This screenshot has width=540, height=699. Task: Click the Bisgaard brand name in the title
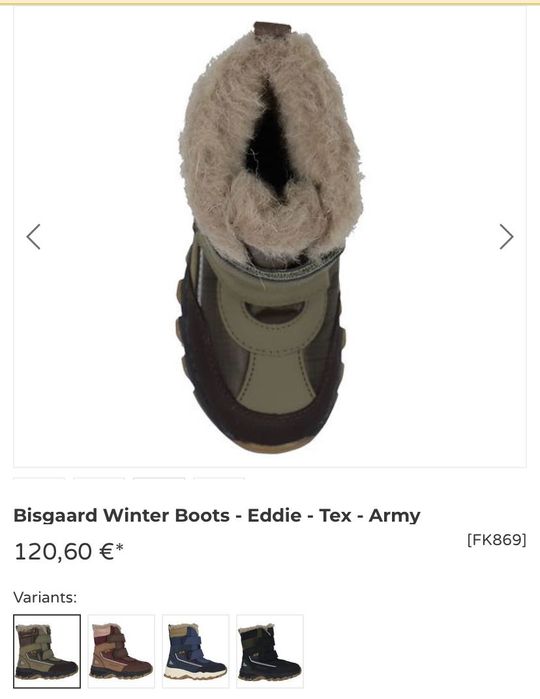(x=56, y=516)
